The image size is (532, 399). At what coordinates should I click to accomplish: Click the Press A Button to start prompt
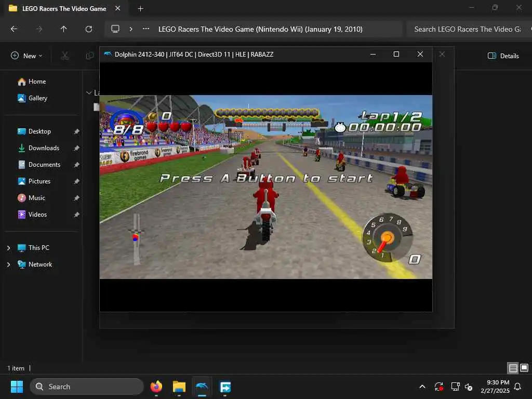[x=267, y=178]
